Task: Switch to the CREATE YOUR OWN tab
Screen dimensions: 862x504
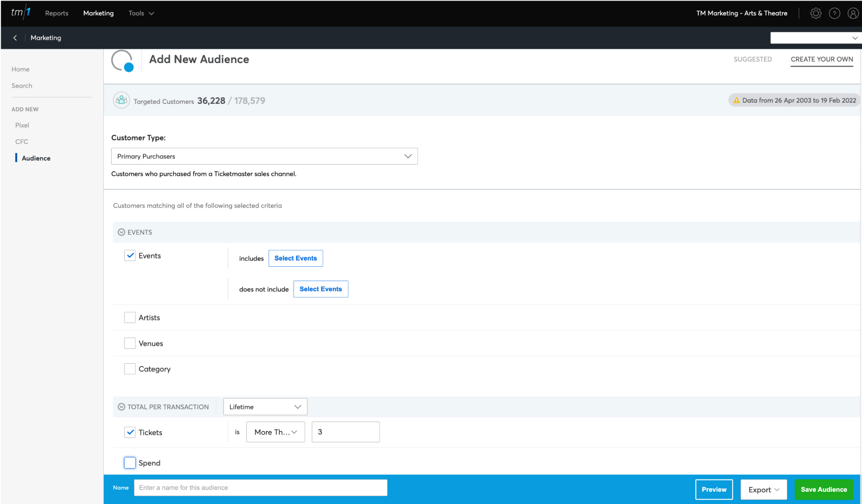Action: click(x=822, y=59)
